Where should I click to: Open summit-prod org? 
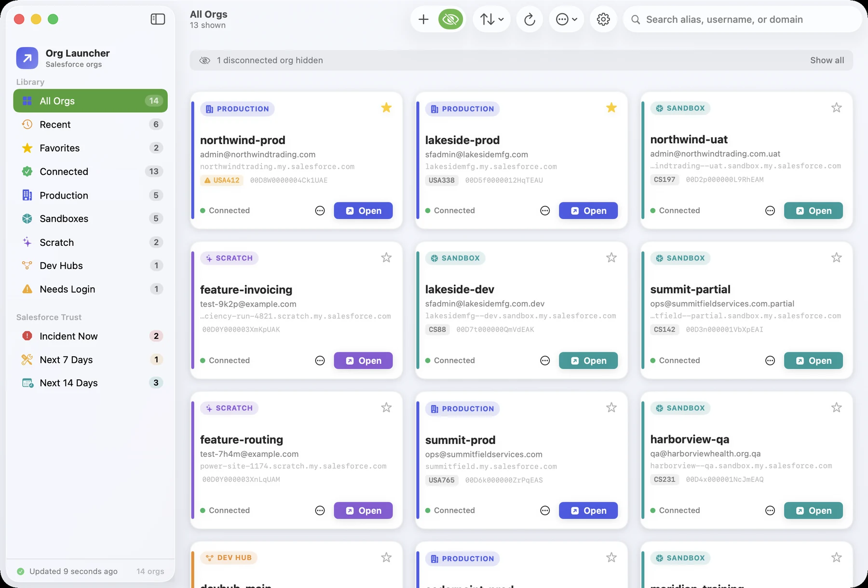(588, 510)
